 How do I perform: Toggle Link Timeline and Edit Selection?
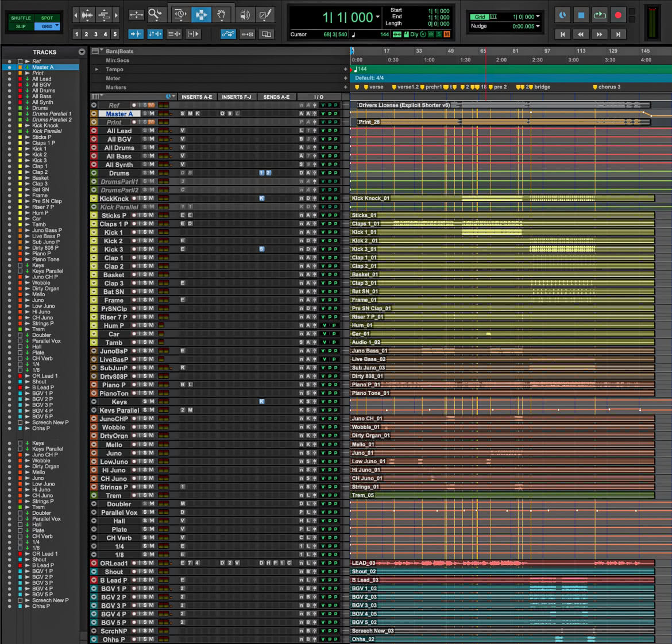point(155,34)
